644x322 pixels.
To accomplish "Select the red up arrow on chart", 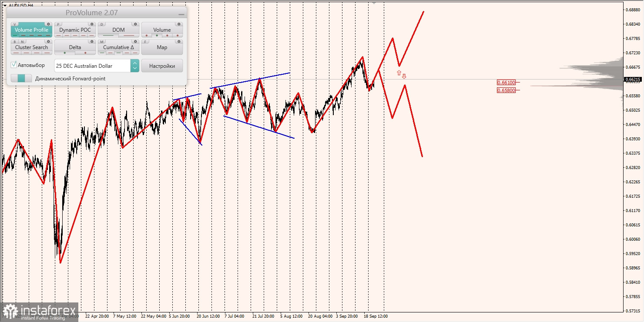I will coord(399,73).
